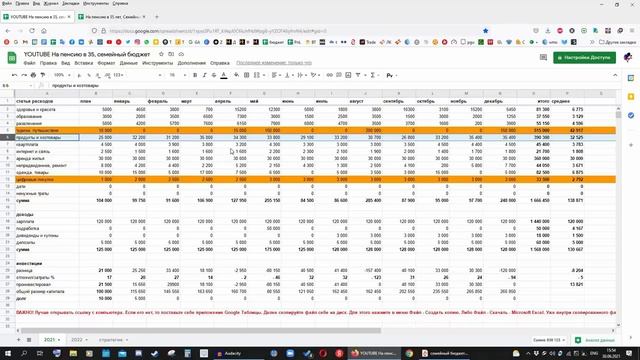
Task: Click the redo arrow in toolbar
Action: click(24, 75)
